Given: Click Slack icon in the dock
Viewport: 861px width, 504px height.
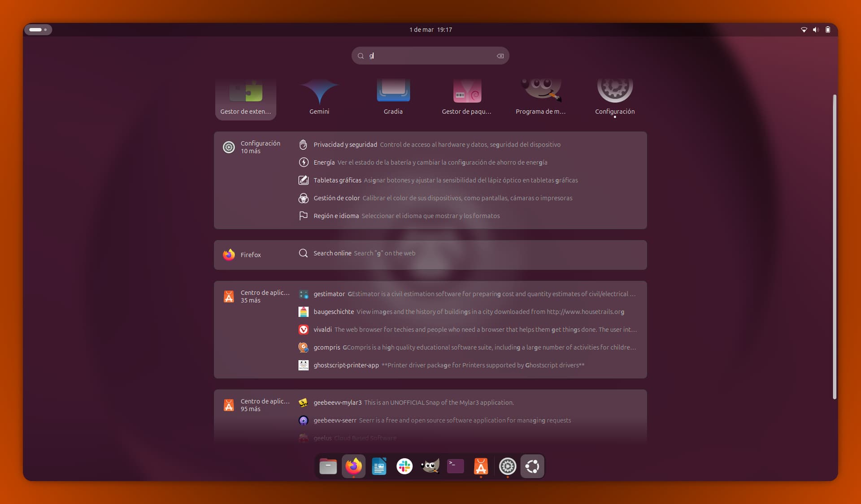Looking at the screenshot, I should 404,466.
